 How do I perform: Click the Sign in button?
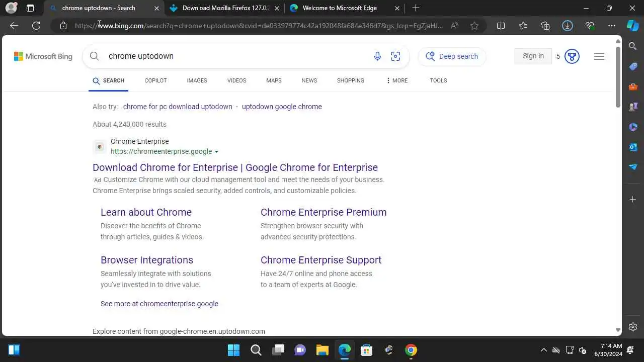pyautogui.click(x=533, y=56)
